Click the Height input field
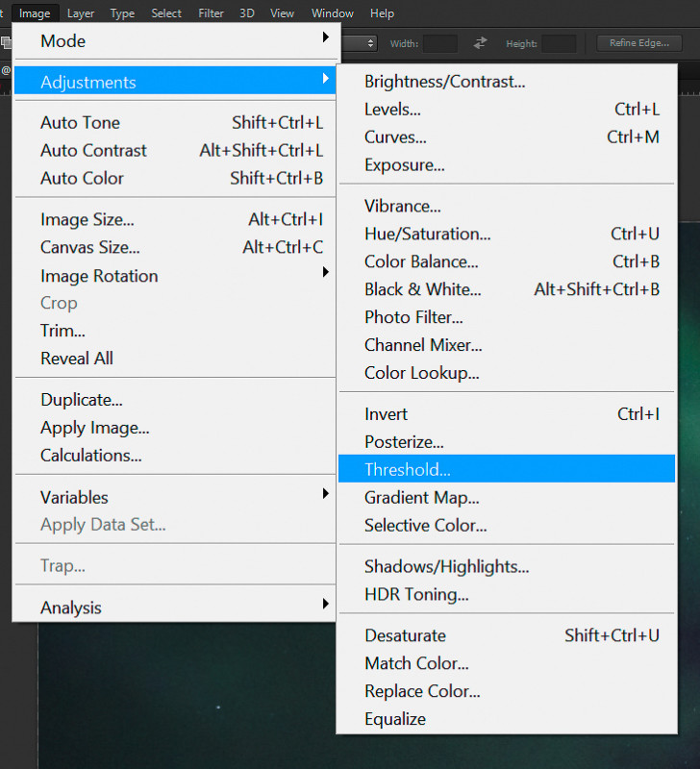Viewport: 700px width, 769px height. pyautogui.click(x=559, y=43)
